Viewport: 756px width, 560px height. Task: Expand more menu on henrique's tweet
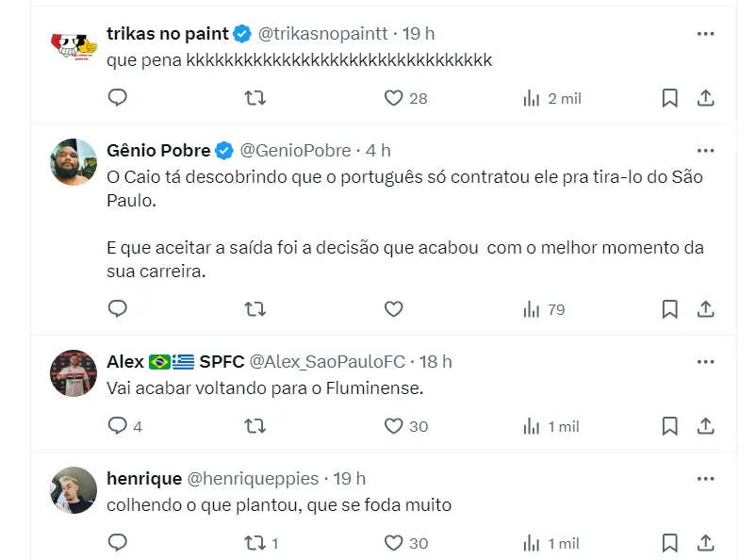click(x=705, y=479)
